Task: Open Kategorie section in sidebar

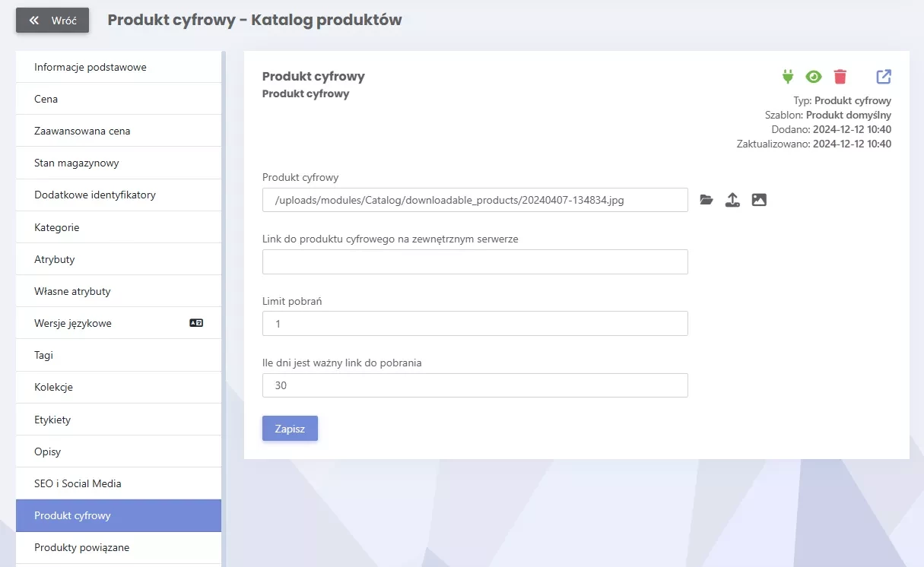Action: [119, 227]
